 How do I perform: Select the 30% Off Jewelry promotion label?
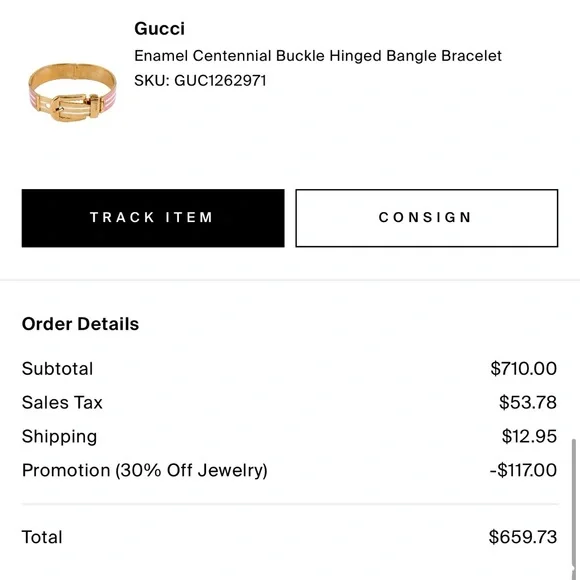(145, 470)
